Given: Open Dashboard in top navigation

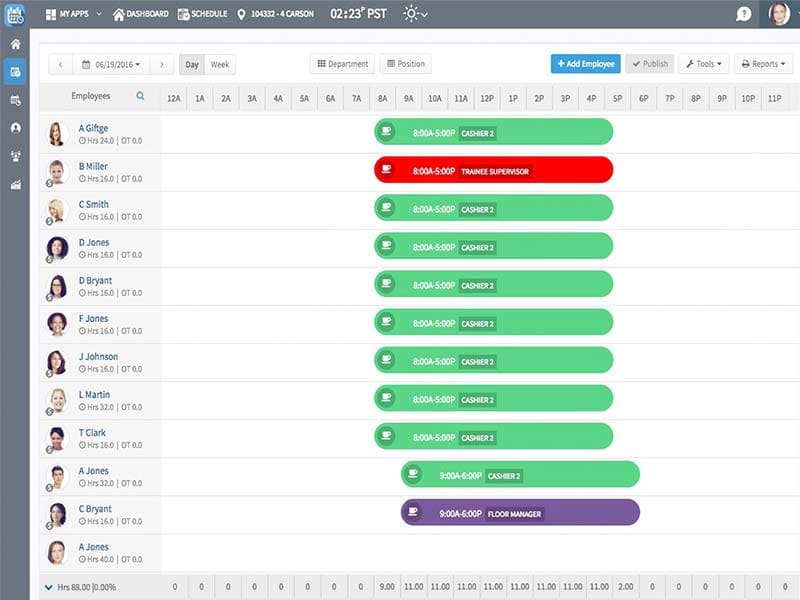Looking at the screenshot, I should [x=141, y=14].
